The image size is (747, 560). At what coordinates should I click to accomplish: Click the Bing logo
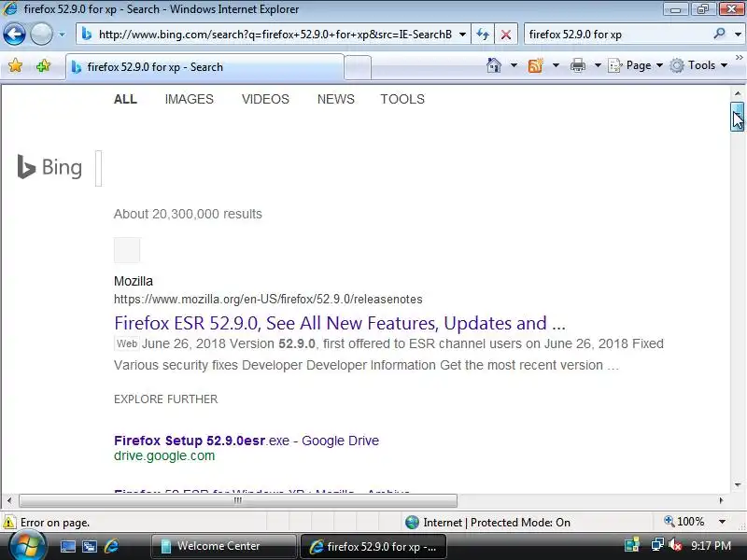[x=49, y=167]
